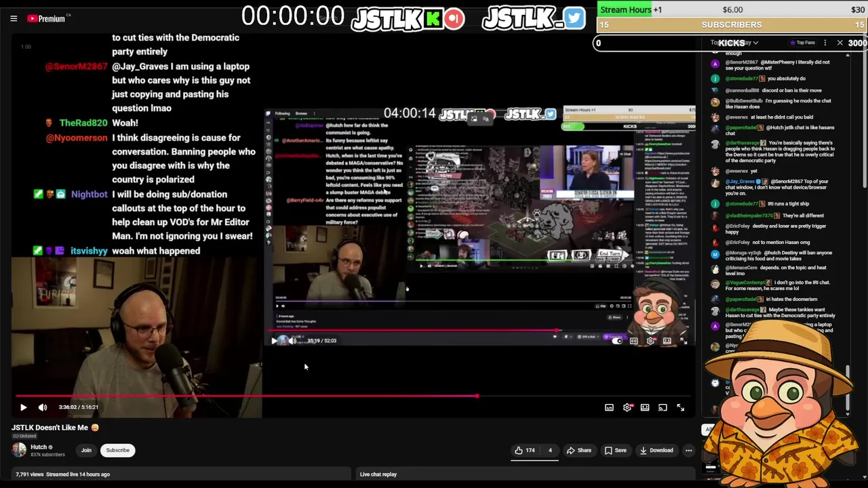The image size is (868, 488).
Task: Click username @vladtheimpaler7375 in chat
Action: [749, 216]
